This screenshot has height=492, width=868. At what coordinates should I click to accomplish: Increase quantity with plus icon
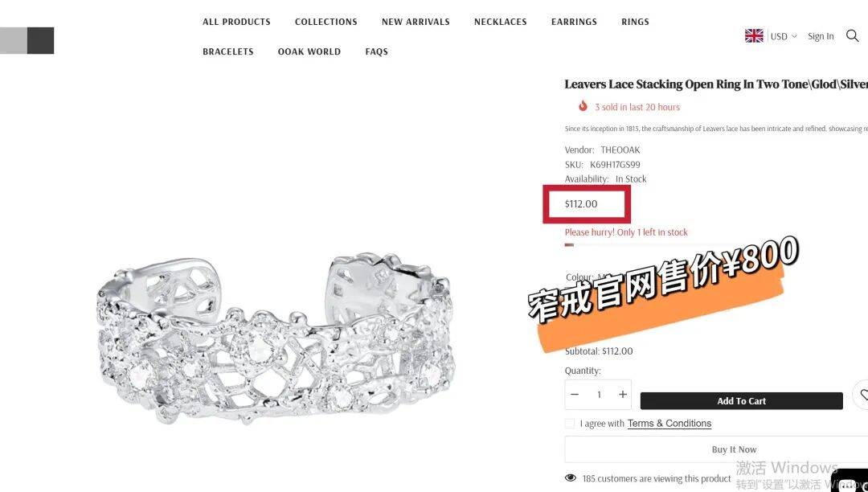coord(622,395)
